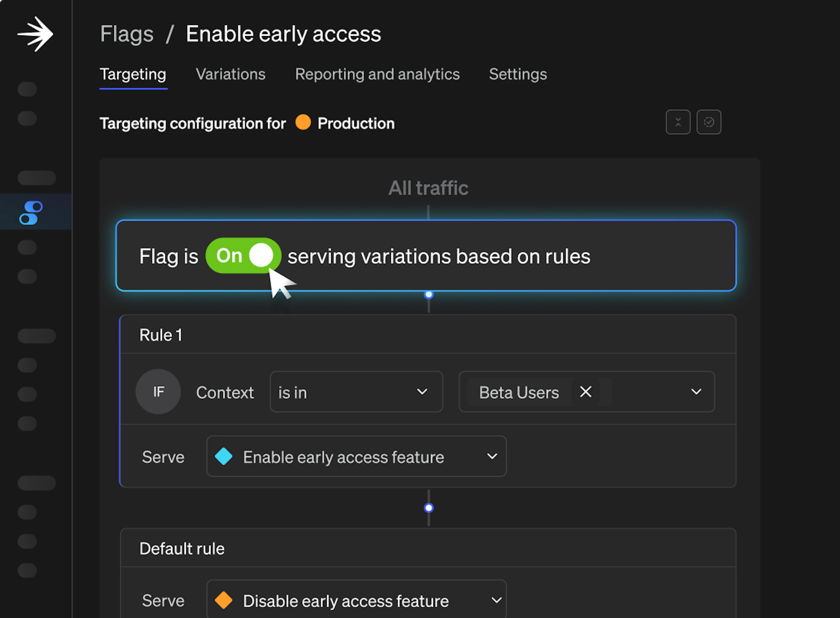The image size is (840, 618).
Task: Switch to the Variations tab
Action: 230,74
